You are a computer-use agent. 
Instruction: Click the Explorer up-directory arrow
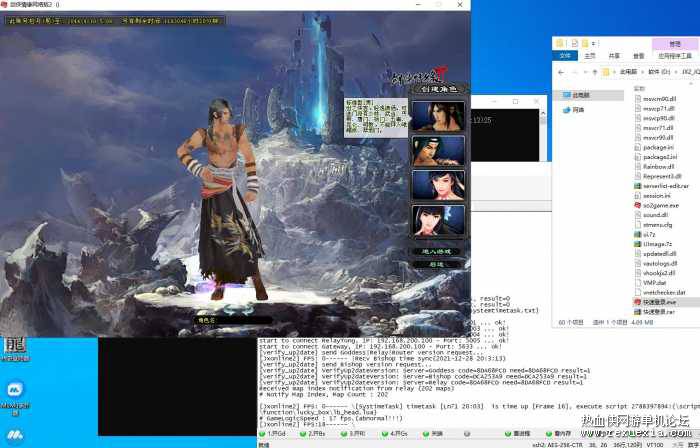(x=595, y=72)
